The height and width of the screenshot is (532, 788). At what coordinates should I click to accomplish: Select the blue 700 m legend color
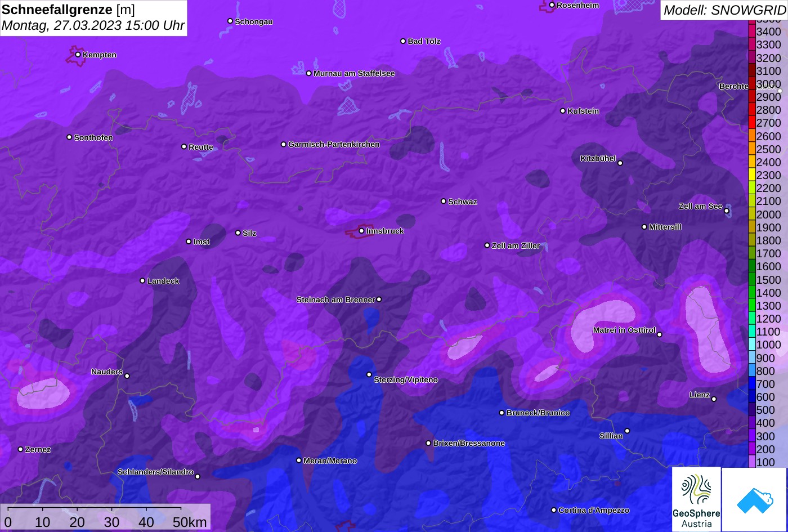[x=751, y=384]
